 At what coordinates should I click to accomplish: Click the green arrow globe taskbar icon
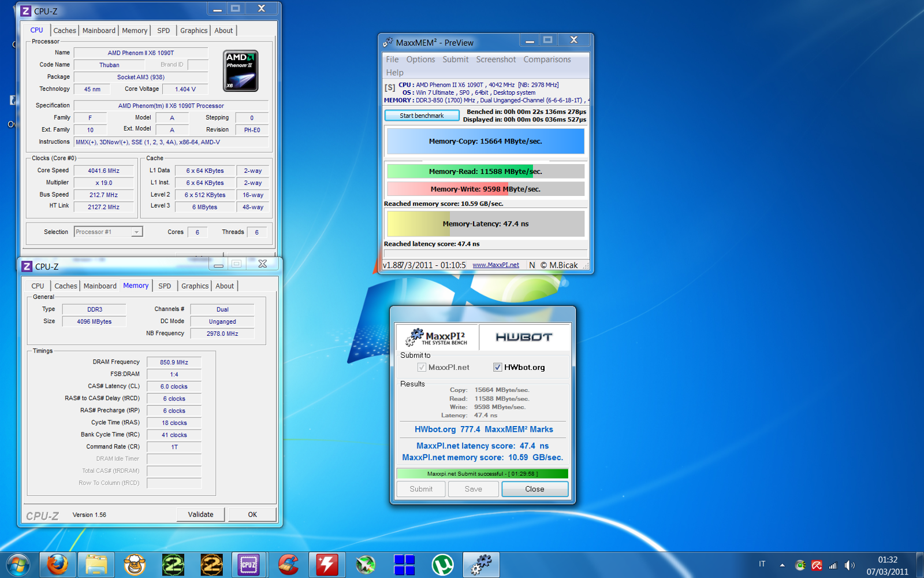(365, 565)
